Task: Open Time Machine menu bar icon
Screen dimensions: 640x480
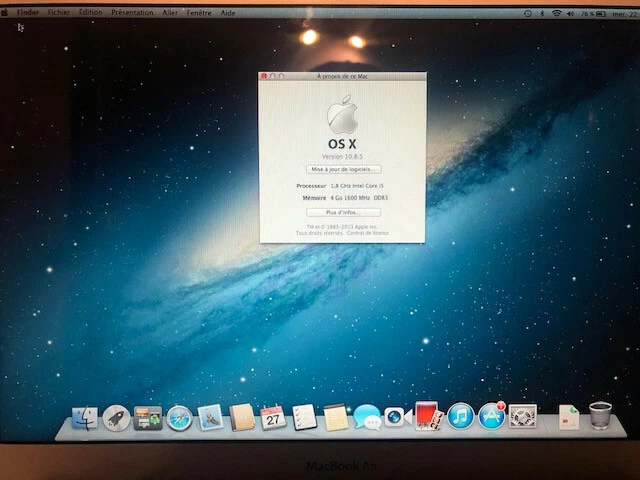Action: (528, 13)
